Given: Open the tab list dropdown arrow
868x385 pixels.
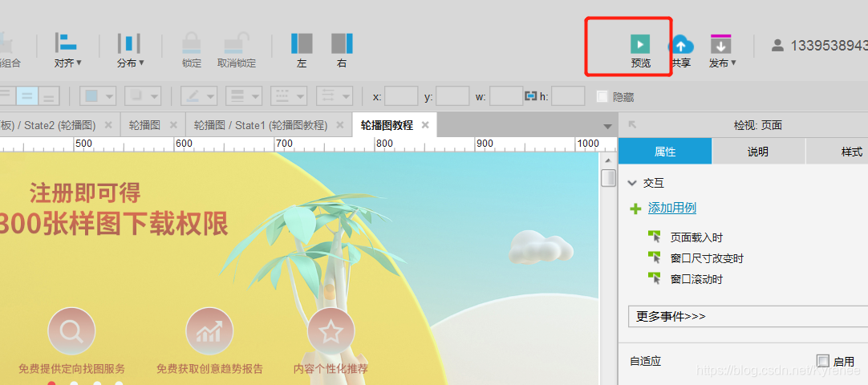Looking at the screenshot, I should (608, 126).
